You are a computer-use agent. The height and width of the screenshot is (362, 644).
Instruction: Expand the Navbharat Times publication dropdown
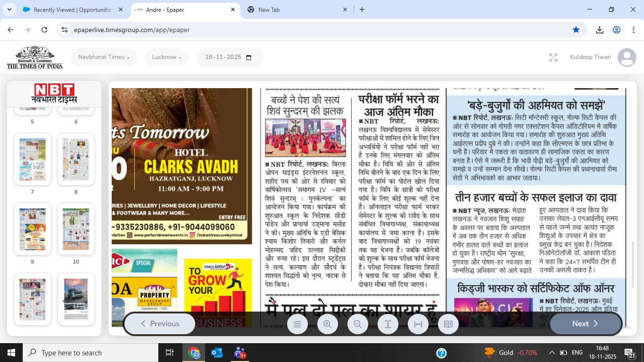104,58
